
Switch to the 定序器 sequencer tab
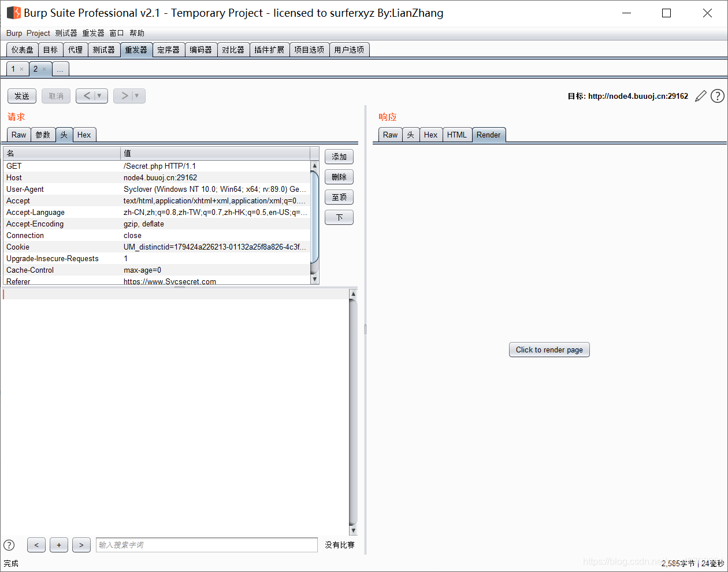click(x=169, y=50)
